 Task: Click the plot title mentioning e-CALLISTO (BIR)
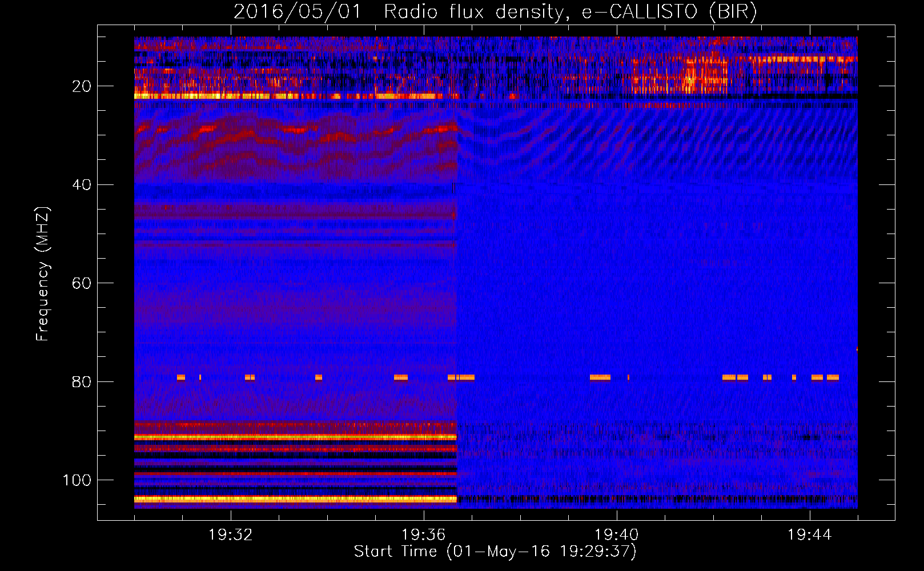495,12
